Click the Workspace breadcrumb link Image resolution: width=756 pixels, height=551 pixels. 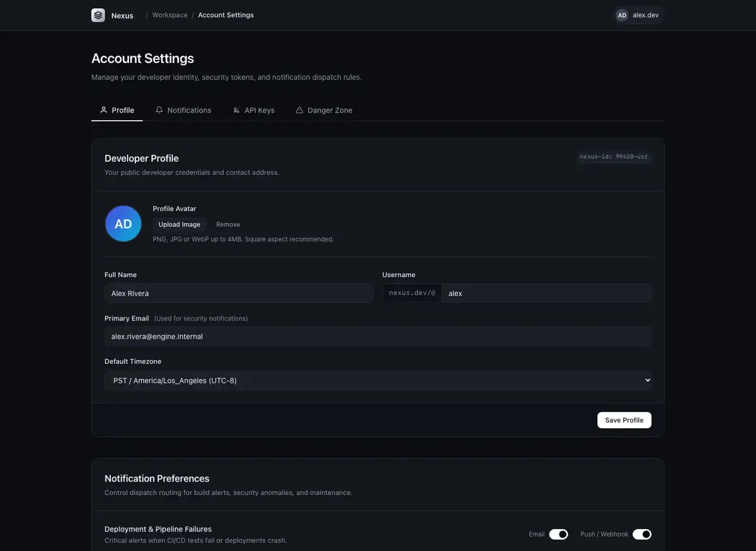170,15
